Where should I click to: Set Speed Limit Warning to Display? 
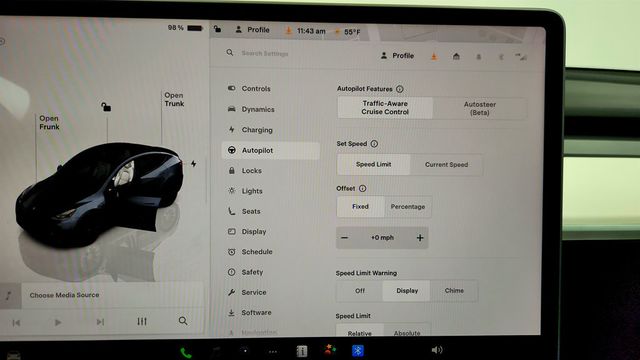pyautogui.click(x=407, y=291)
